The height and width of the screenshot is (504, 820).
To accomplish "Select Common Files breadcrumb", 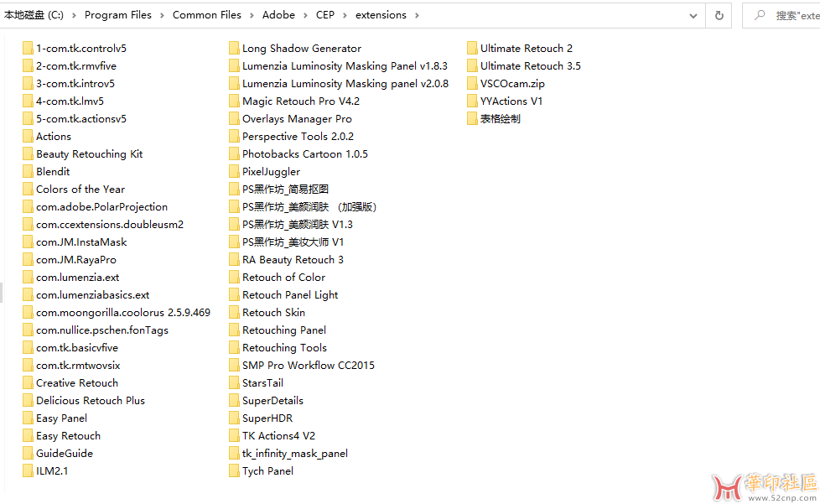I will pos(206,15).
